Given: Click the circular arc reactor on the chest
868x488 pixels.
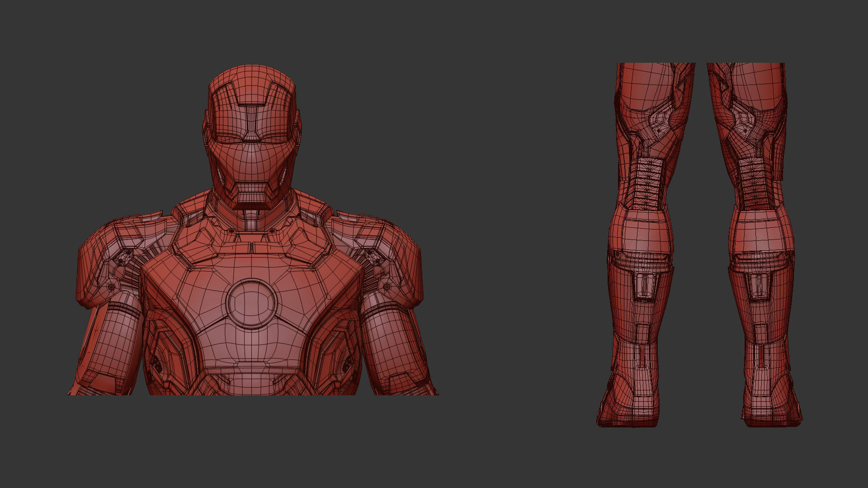Looking at the screenshot, I should (251, 303).
